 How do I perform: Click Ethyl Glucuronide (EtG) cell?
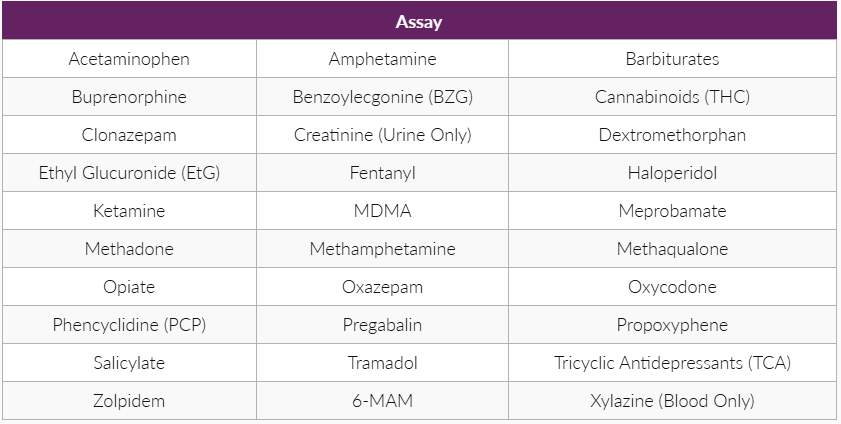pos(129,173)
